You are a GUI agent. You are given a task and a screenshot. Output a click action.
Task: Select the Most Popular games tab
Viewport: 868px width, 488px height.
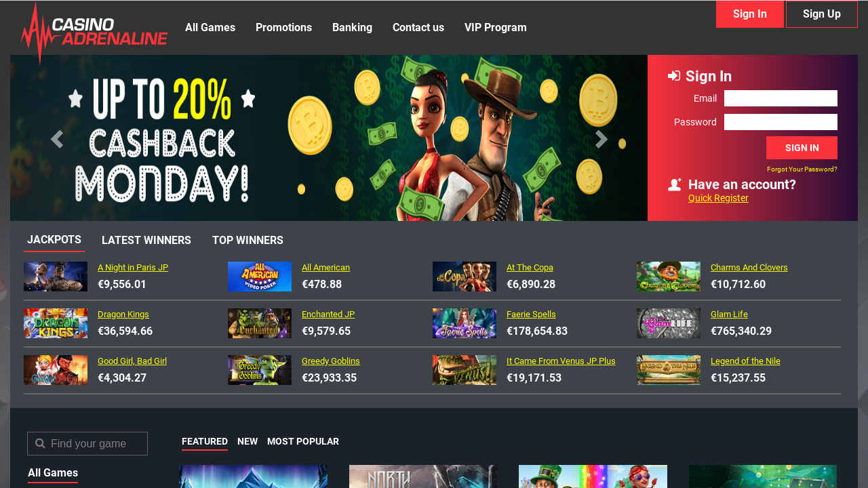303,441
